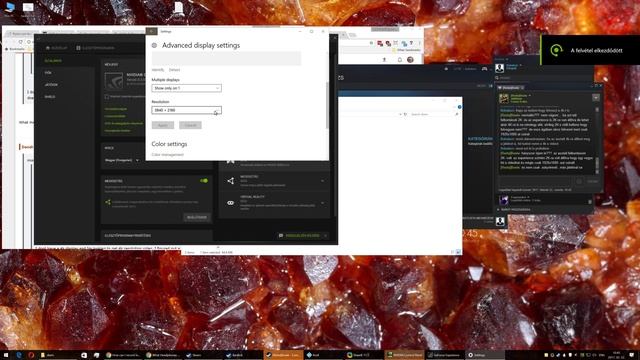Image resolution: width=640 pixels, height=360 pixels.
Task: Click the green share icon in overlay panel
Action: coord(108,202)
